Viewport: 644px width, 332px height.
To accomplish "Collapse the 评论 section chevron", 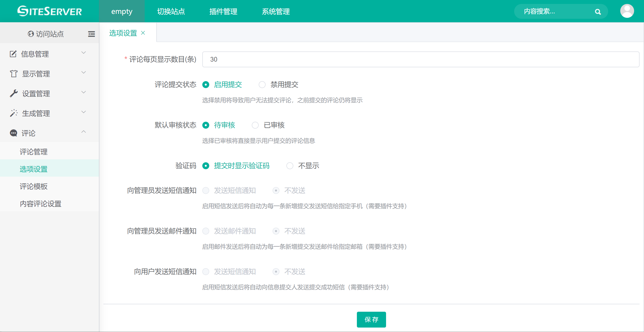I will [x=84, y=132].
